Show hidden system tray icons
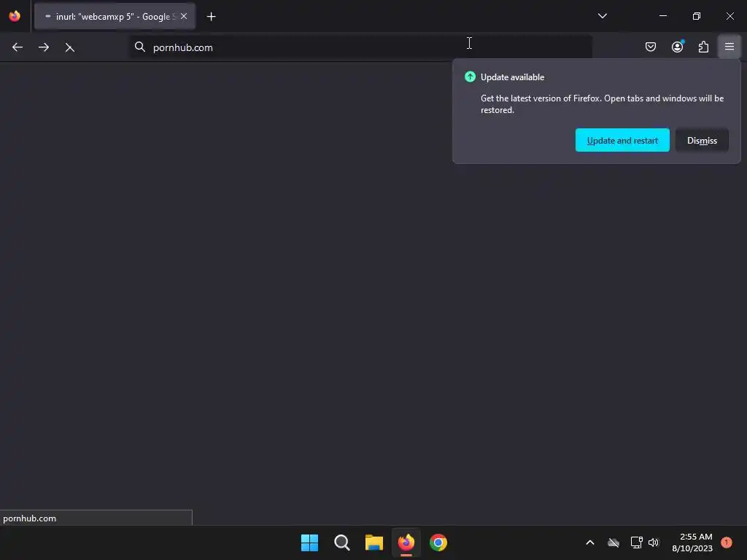The height and width of the screenshot is (560, 747). point(589,542)
